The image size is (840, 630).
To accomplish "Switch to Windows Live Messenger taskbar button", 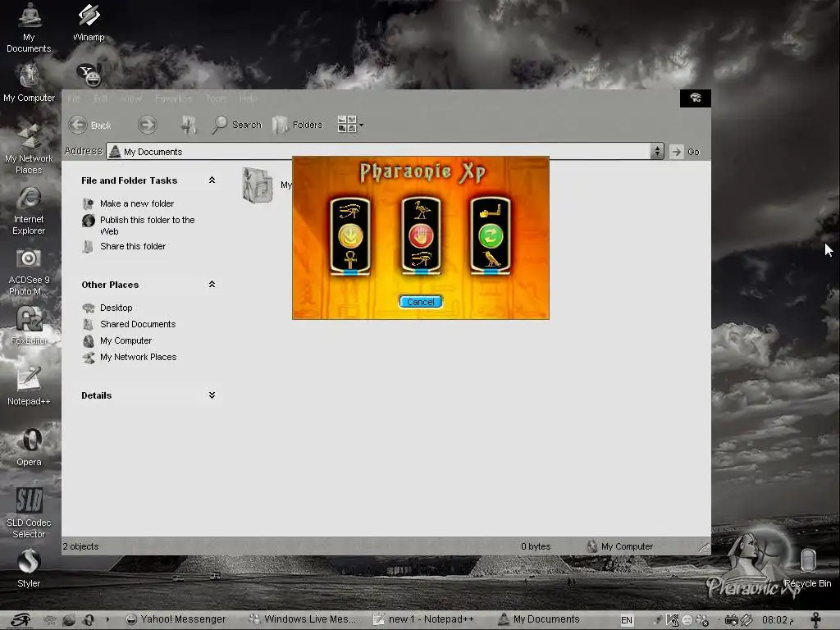I will click(x=303, y=619).
